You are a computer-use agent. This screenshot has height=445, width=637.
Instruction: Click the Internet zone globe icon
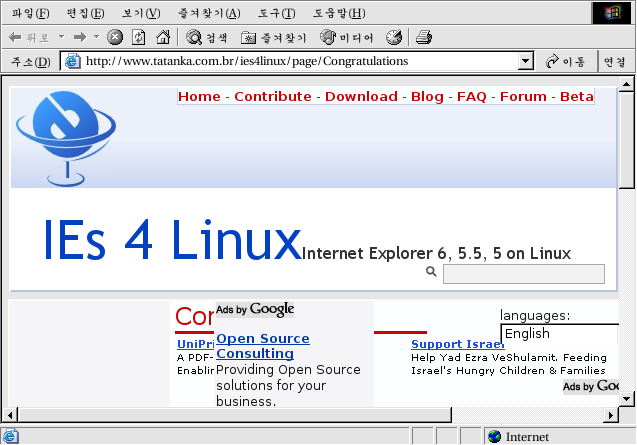pyautogui.click(x=494, y=437)
